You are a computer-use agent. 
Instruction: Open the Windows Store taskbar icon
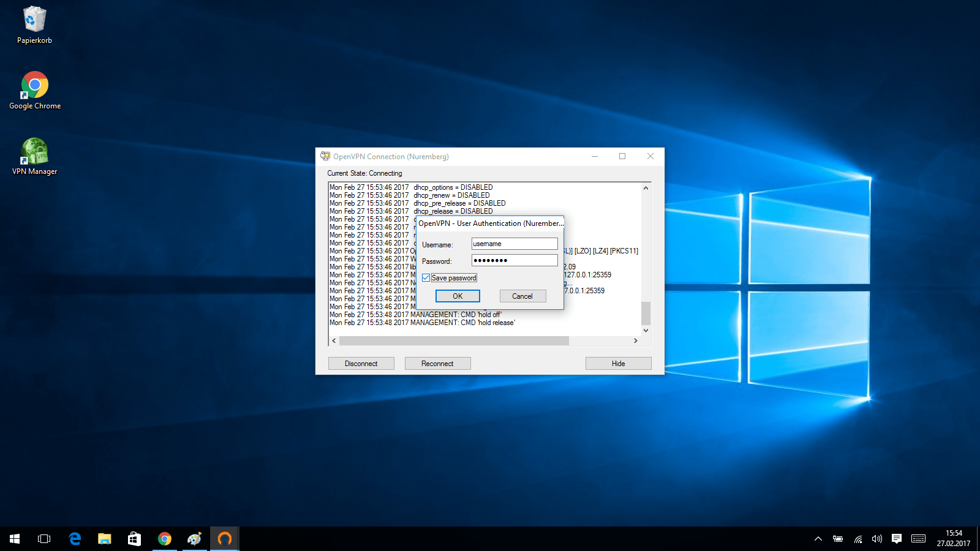(x=135, y=539)
